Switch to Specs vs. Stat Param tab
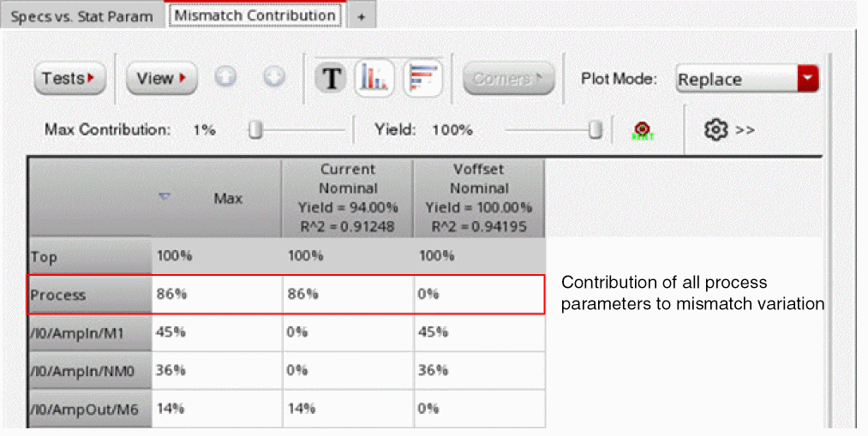The width and height of the screenshot is (868, 436). 81,16
